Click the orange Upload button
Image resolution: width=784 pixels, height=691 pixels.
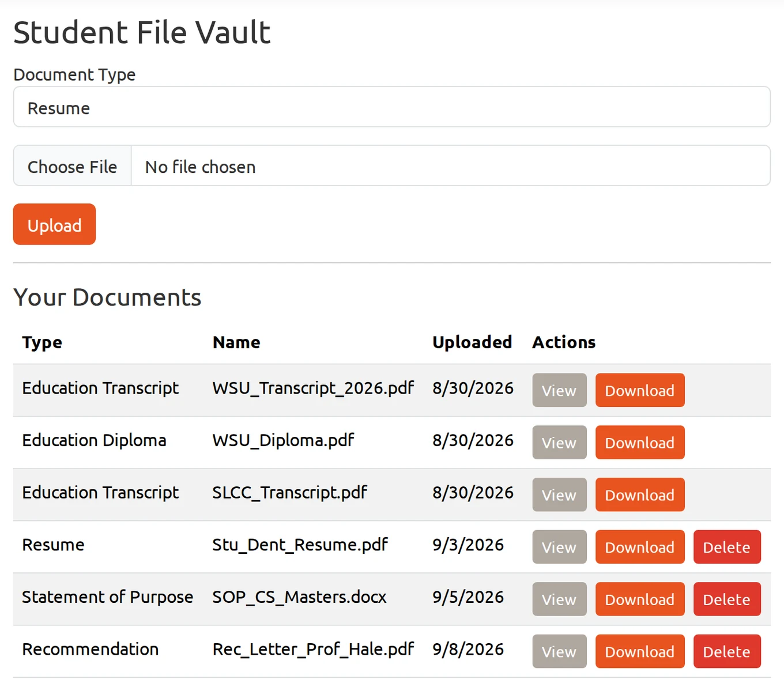[54, 224]
